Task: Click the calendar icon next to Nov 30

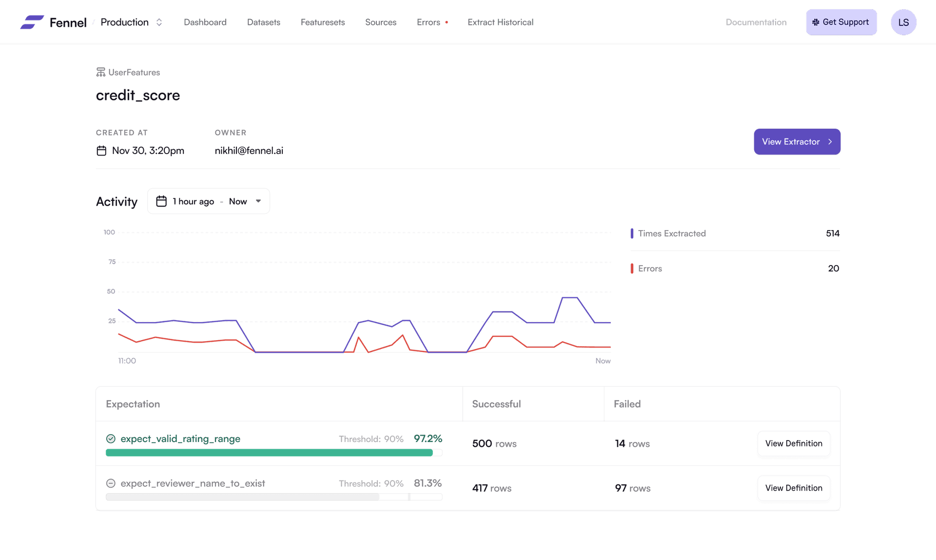Action: click(x=101, y=151)
